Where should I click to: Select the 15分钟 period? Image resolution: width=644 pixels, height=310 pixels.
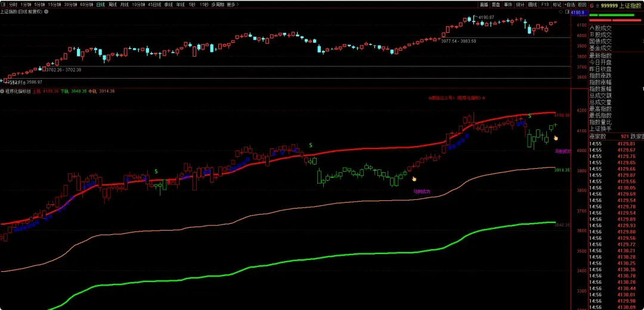(55, 5)
